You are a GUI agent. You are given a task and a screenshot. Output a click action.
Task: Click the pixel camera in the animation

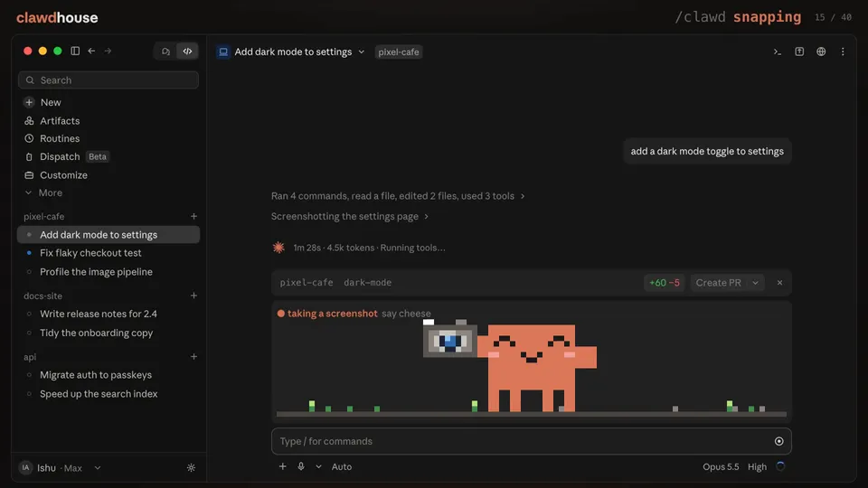tap(449, 339)
